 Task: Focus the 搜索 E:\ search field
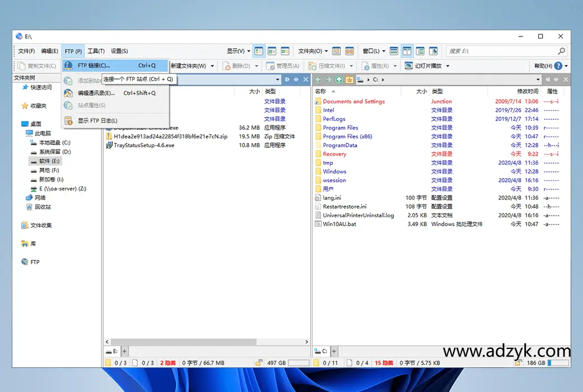click(502, 51)
